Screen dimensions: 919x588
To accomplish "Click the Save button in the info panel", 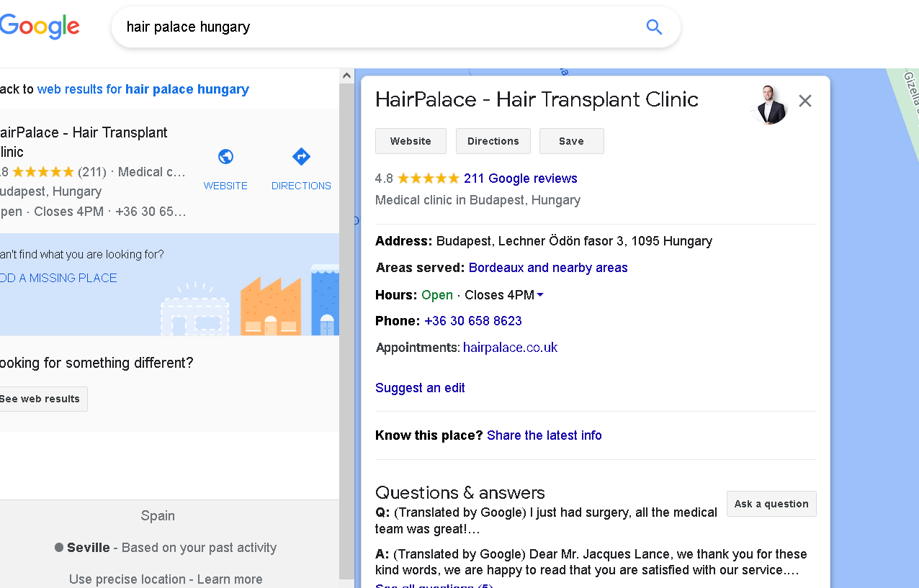I will pyautogui.click(x=571, y=141).
